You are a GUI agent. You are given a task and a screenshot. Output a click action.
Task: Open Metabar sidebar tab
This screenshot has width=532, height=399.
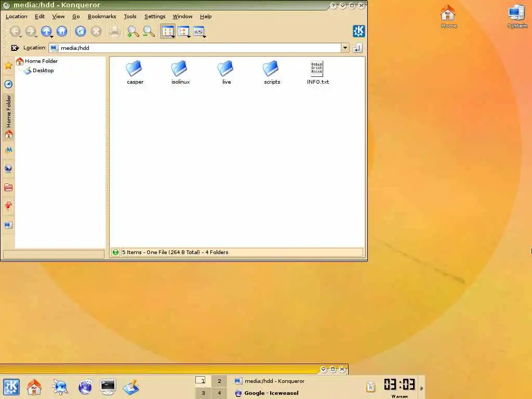point(8,150)
